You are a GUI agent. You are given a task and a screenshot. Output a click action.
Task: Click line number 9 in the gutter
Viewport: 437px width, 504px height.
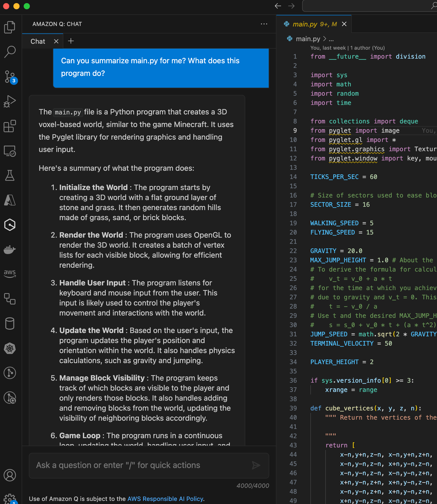[x=295, y=131]
